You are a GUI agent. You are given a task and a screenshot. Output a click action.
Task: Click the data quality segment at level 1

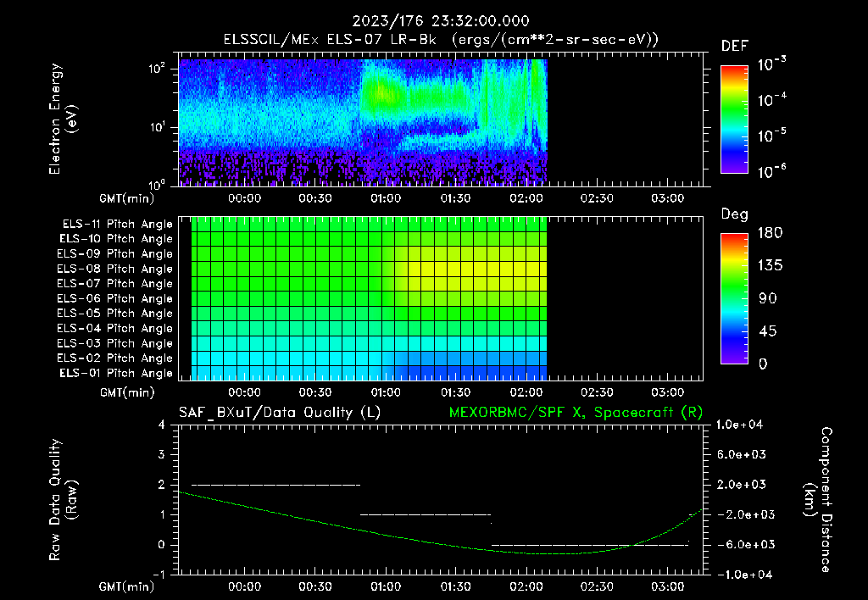tap(426, 514)
